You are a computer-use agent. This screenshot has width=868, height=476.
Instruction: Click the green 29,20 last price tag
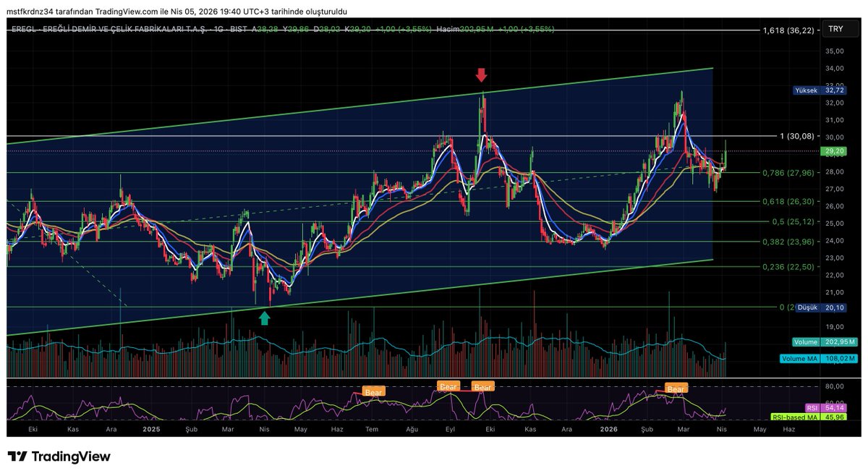(832, 151)
